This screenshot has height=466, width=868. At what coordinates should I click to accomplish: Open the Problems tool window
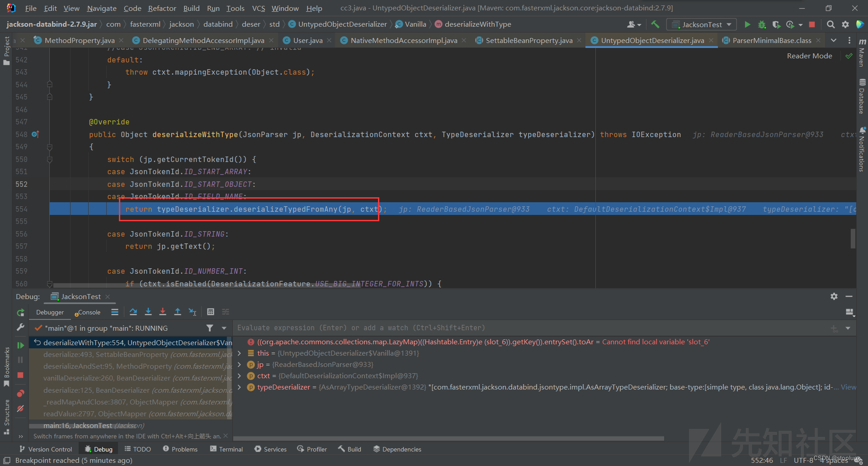coord(180,449)
